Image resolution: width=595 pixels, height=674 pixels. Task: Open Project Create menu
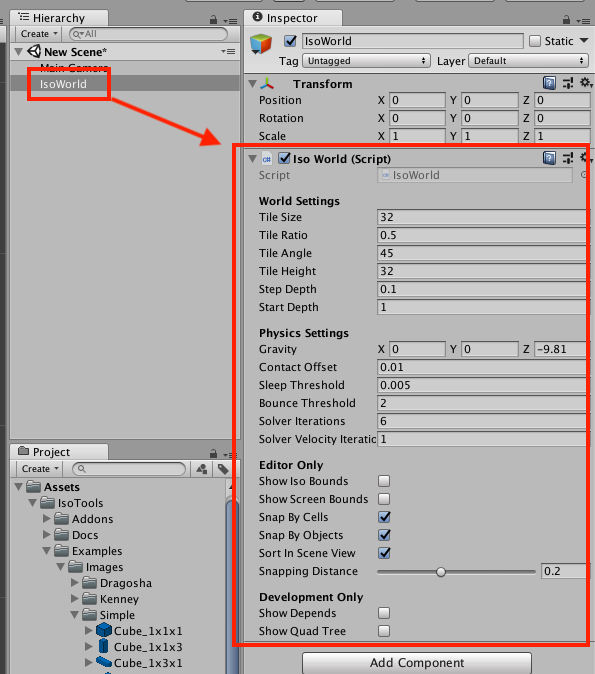tap(40, 469)
